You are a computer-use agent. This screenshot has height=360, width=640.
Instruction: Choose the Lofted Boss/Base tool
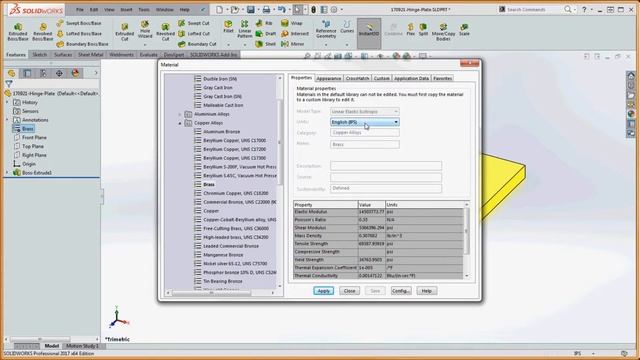(x=79, y=33)
